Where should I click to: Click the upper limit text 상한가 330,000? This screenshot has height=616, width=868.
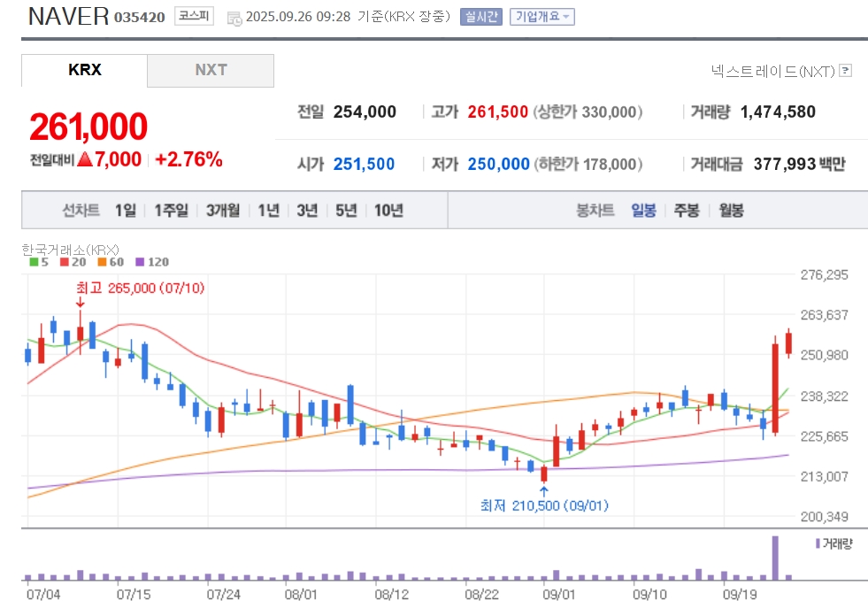click(588, 112)
